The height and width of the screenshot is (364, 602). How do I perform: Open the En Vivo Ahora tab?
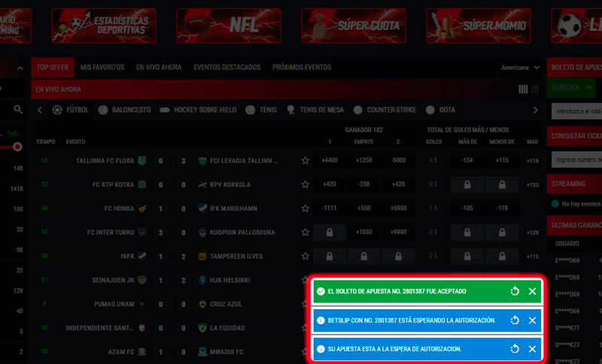pos(159,68)
